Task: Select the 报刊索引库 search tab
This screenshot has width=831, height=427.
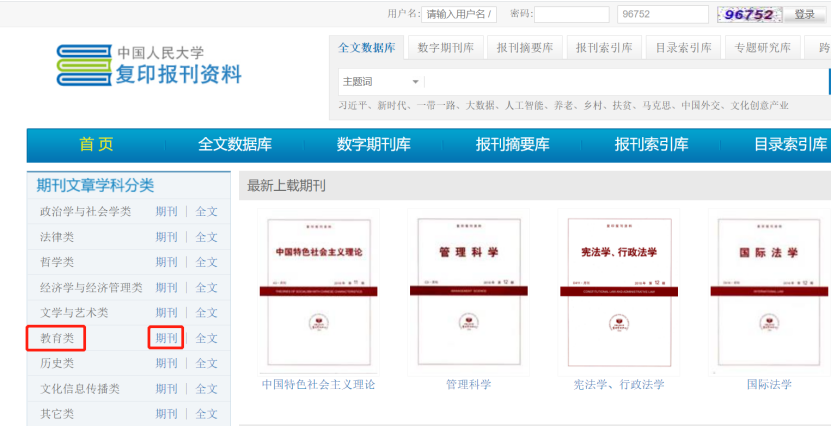Action: (604, 48)
